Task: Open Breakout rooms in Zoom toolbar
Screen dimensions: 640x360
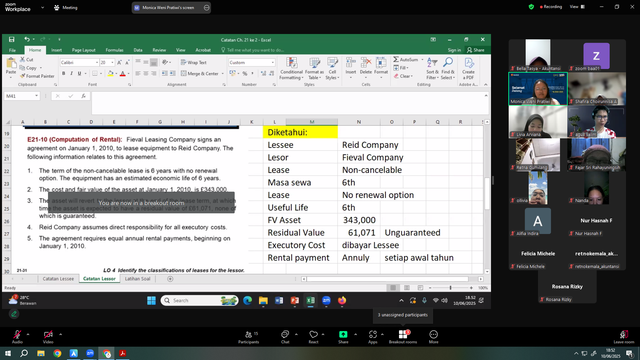Action: pos(403,337)
